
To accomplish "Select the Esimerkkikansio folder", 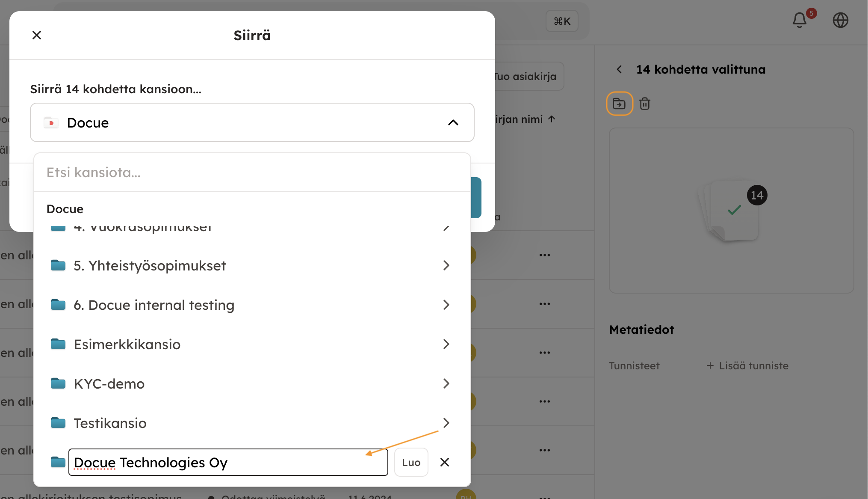I will point(127,345).
